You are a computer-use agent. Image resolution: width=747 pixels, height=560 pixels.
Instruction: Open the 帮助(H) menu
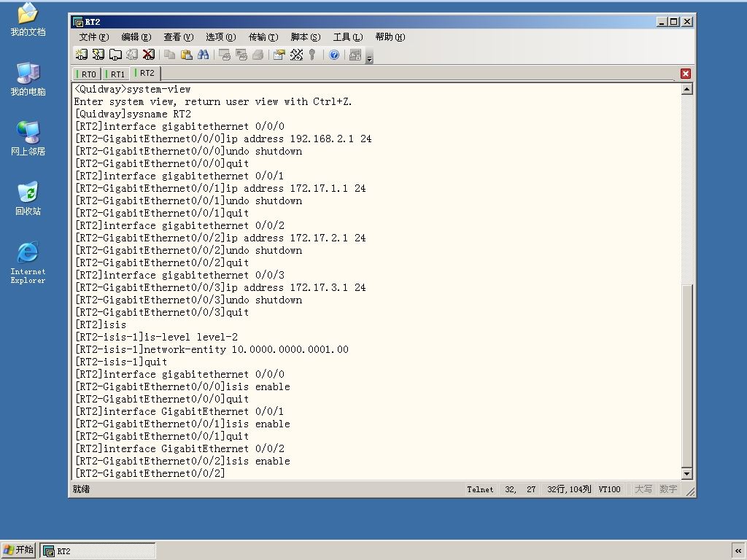tap(390, 37)
